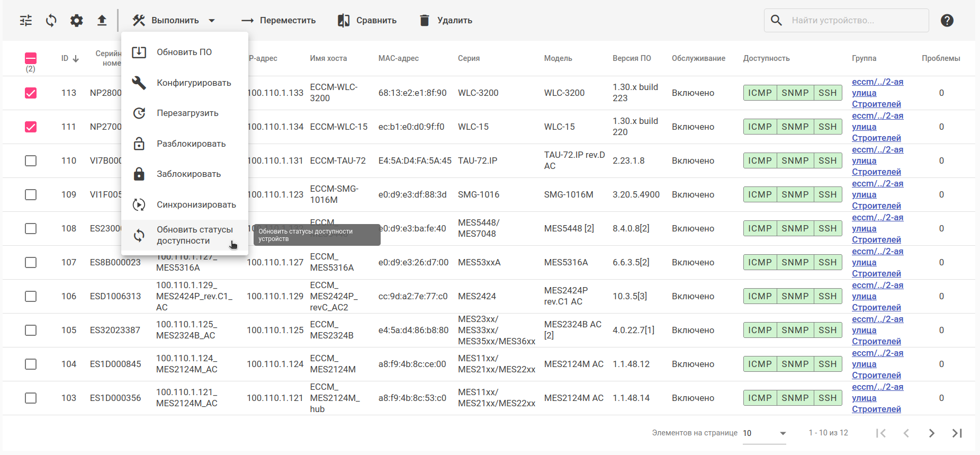This screenshot has height=455, width=980.
Task: Toggle the select-all header checkbox
Action: [x=31, y=58]
